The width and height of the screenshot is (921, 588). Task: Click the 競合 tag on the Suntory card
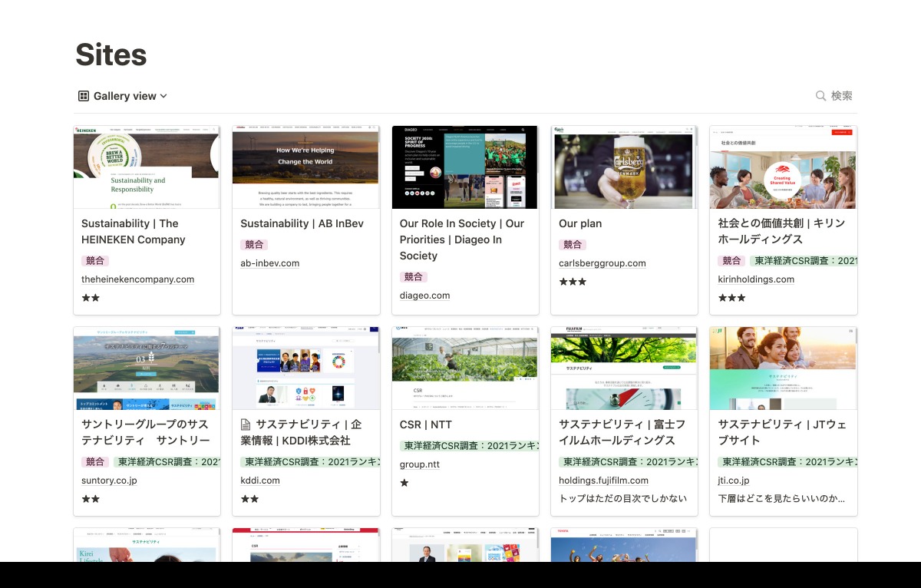[95, 462]
